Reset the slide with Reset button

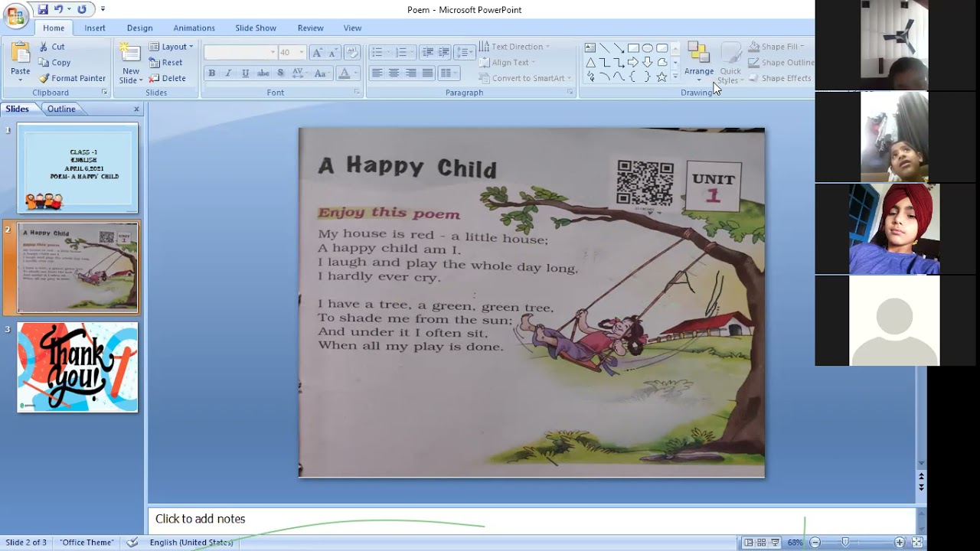pos(166,63)
